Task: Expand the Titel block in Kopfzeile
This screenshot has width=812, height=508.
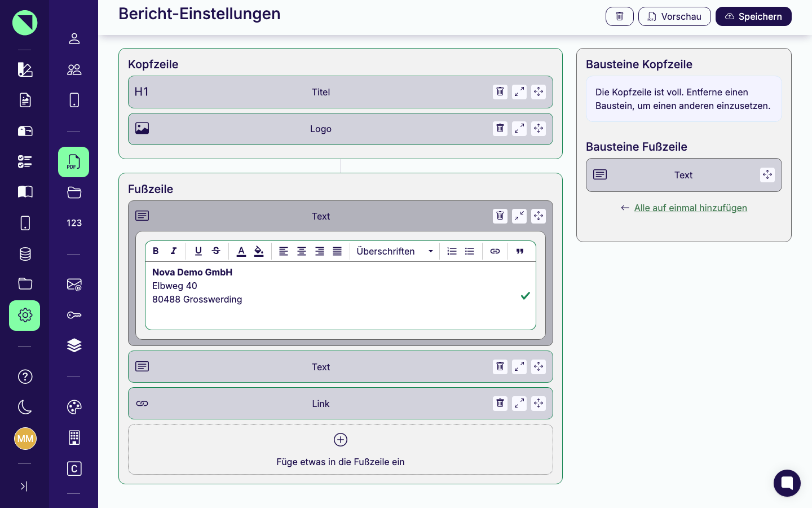Action: (519, 92)
